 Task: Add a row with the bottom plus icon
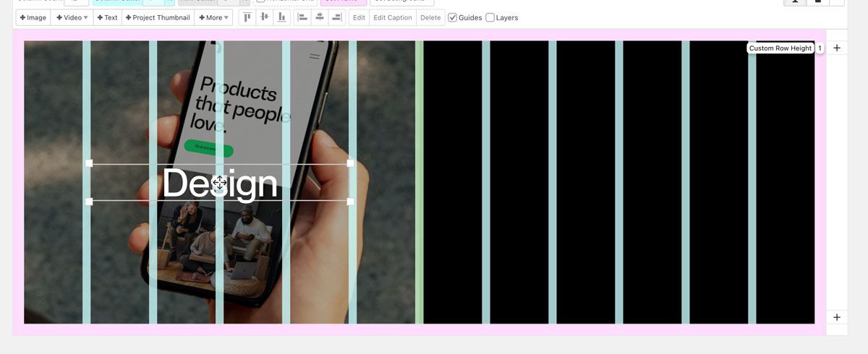click(x=837, y=317)
